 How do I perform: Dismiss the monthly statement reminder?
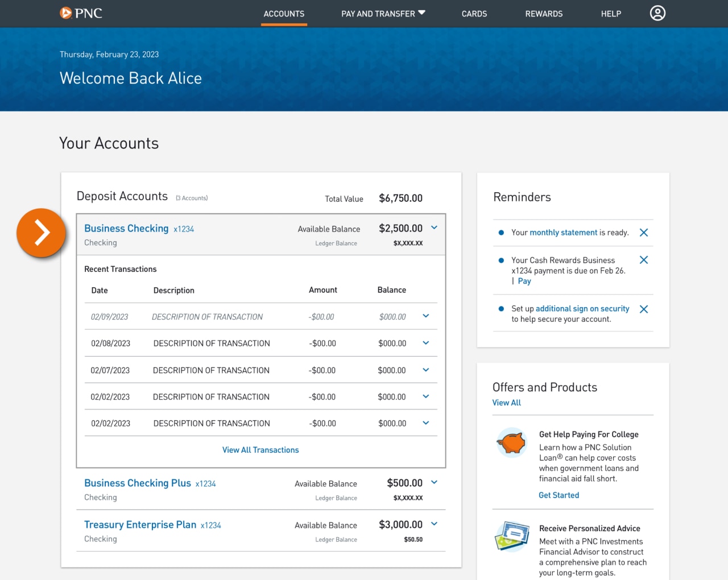643,232
